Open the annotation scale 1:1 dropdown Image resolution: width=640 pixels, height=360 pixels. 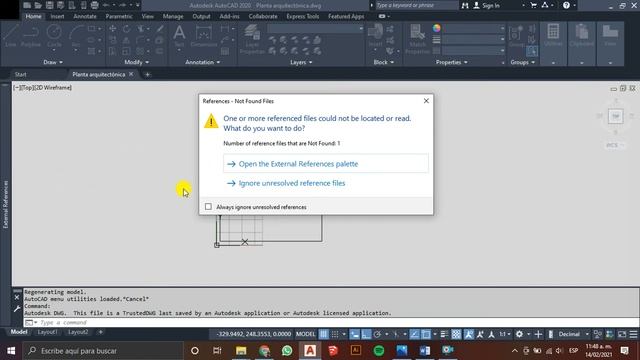[x=505, y=334]
